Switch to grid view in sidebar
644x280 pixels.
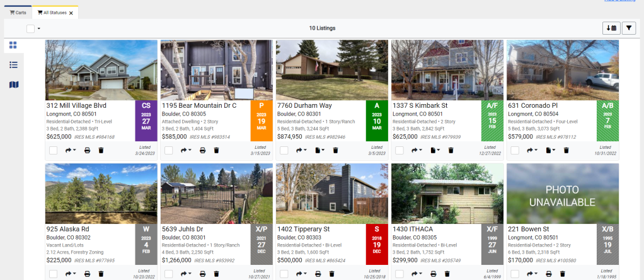pyautogui.click(x=13, y=45)
